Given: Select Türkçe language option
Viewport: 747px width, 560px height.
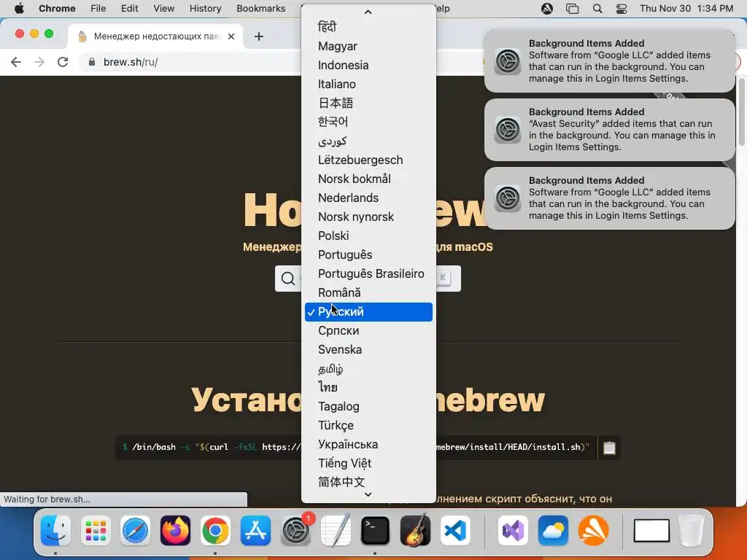Looking at the screenshot, I should 368,425.
